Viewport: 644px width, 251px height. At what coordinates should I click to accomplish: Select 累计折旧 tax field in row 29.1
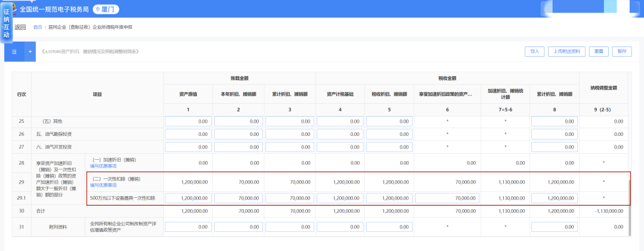coord(554,198)
